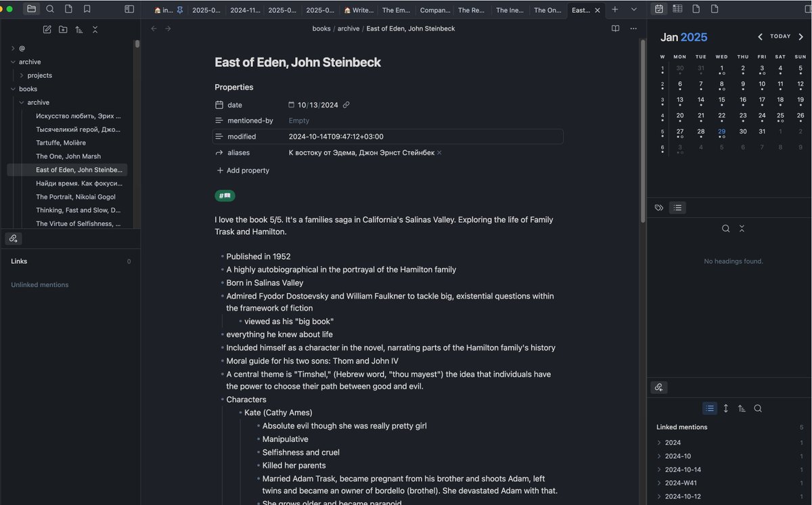Viewport: 812px width, 505px height.
Task: Open calendar day 15
Action: [722, 100]
